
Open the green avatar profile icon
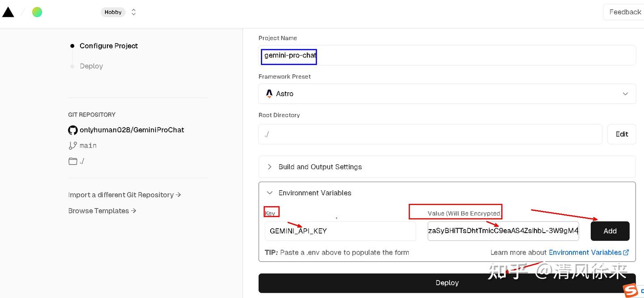pyautogui.click(x=37, y=12)
